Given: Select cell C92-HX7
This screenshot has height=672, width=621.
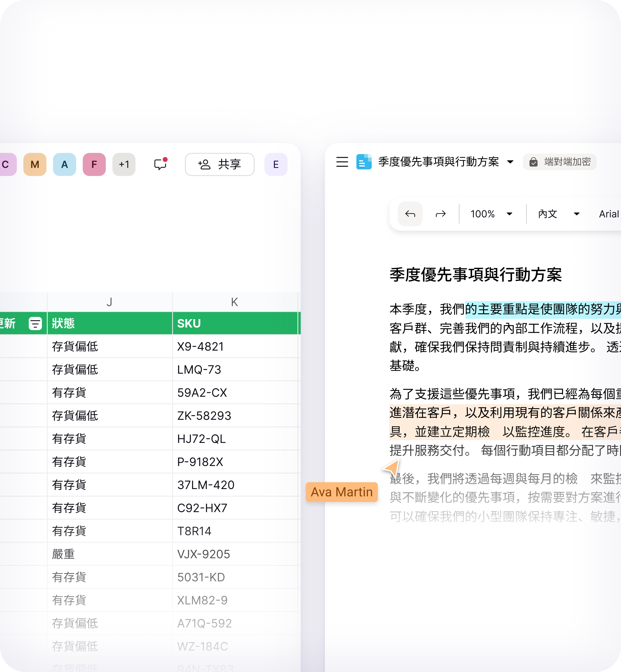Looking at the screenshot, I should pyautogui.click(x=235, y=508).
